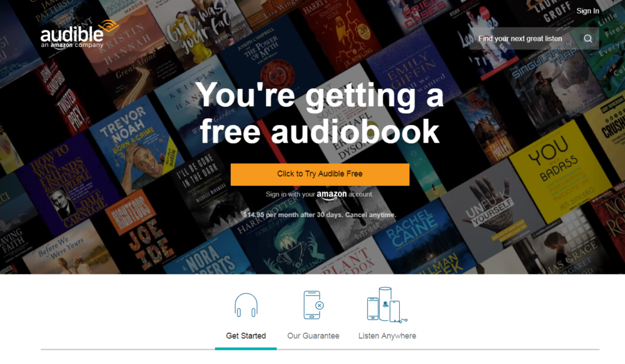Click the search magnifier icon
The image size is (625, 364).
pos(588,38)
